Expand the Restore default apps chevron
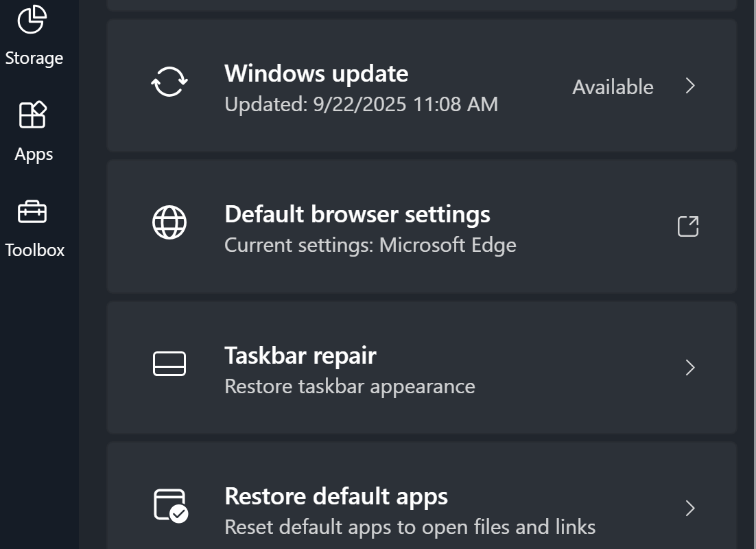756x549 pixels. (x=690, y=509)
